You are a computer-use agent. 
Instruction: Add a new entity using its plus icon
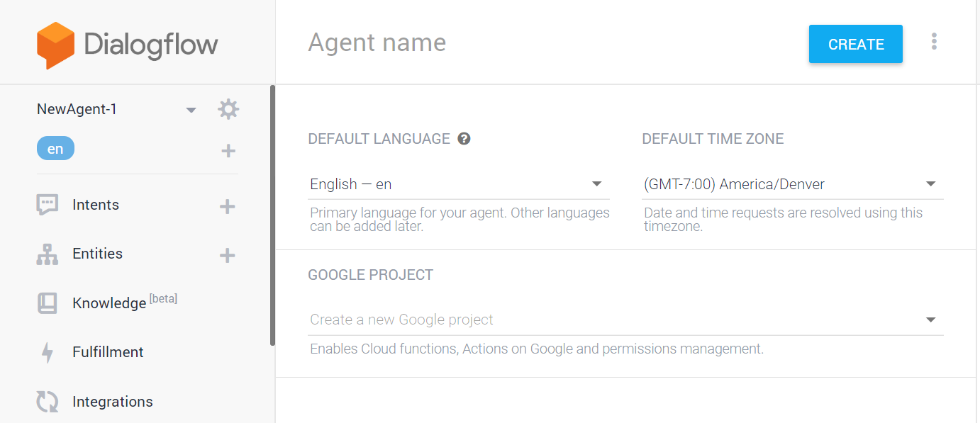tap(228, 254)
